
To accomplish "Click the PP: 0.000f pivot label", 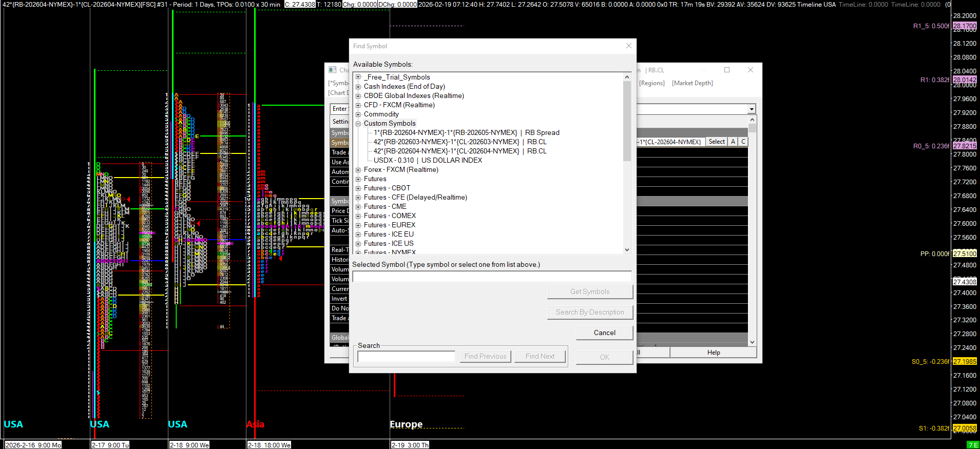I will coord(935,254).
